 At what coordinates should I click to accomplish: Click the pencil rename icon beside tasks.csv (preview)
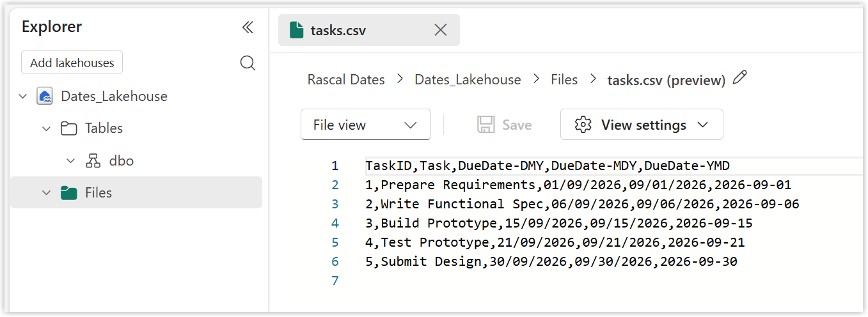(x=740, y=78)
